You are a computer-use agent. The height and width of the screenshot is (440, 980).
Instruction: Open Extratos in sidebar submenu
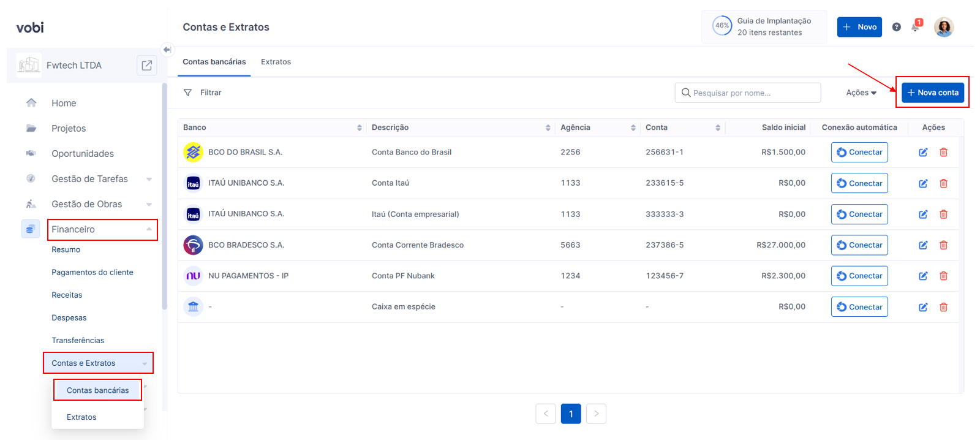[x=81, y=417]
